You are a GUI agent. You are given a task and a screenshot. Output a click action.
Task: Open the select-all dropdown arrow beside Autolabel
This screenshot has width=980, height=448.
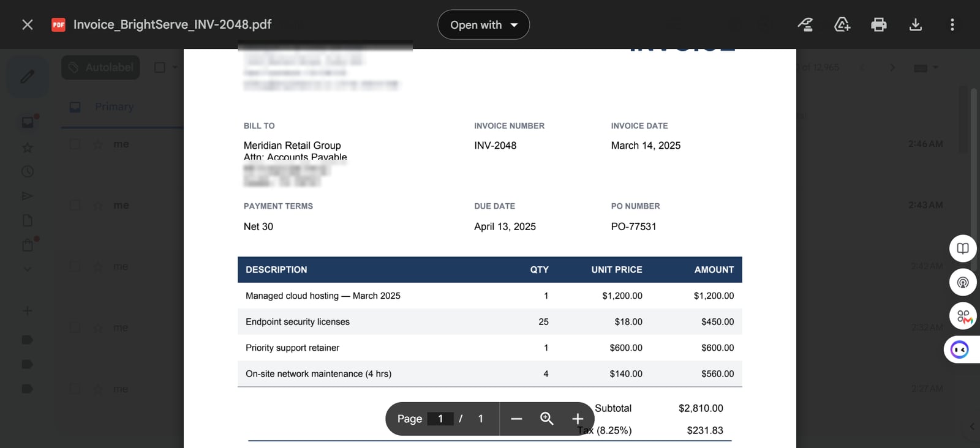click(x=175, y=67)
